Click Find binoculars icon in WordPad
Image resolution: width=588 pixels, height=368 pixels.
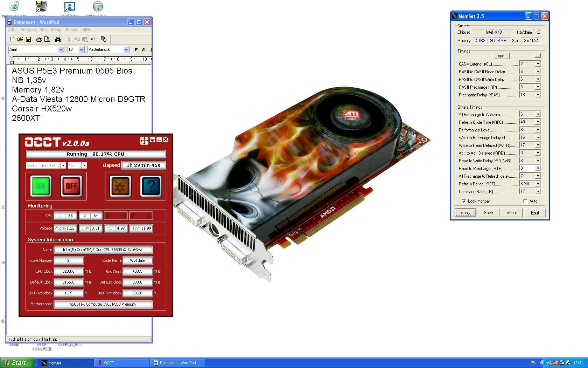58,39
